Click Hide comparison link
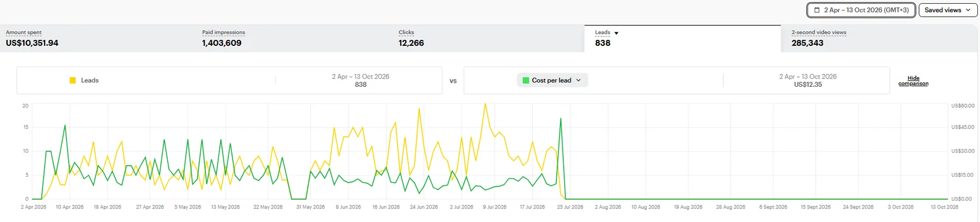Viewport: 980px width, 222px height. pos(913,81)
